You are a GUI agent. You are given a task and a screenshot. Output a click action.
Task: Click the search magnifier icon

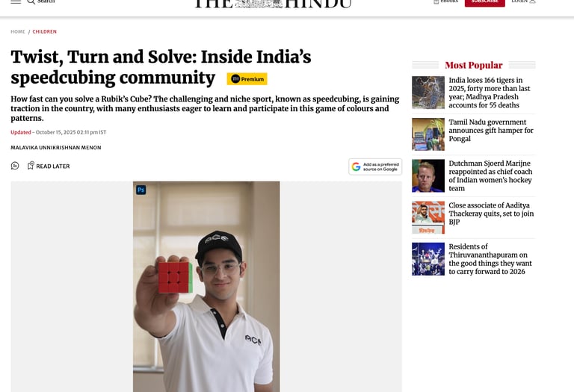point(31,1)
